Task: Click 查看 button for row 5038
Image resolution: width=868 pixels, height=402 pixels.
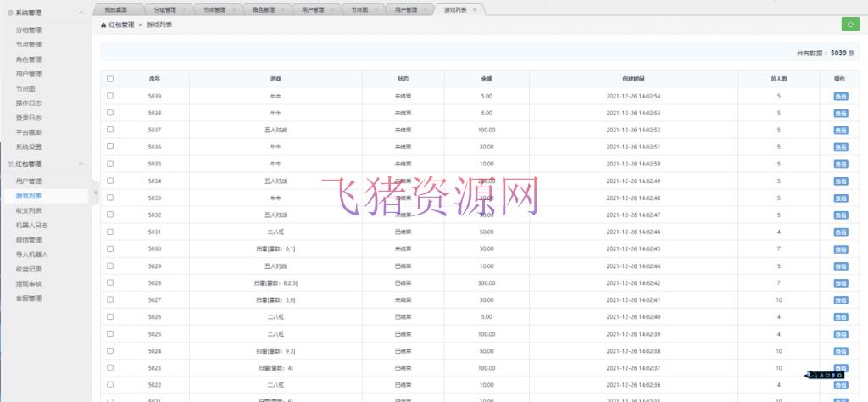Action: (x=840, y=114)
